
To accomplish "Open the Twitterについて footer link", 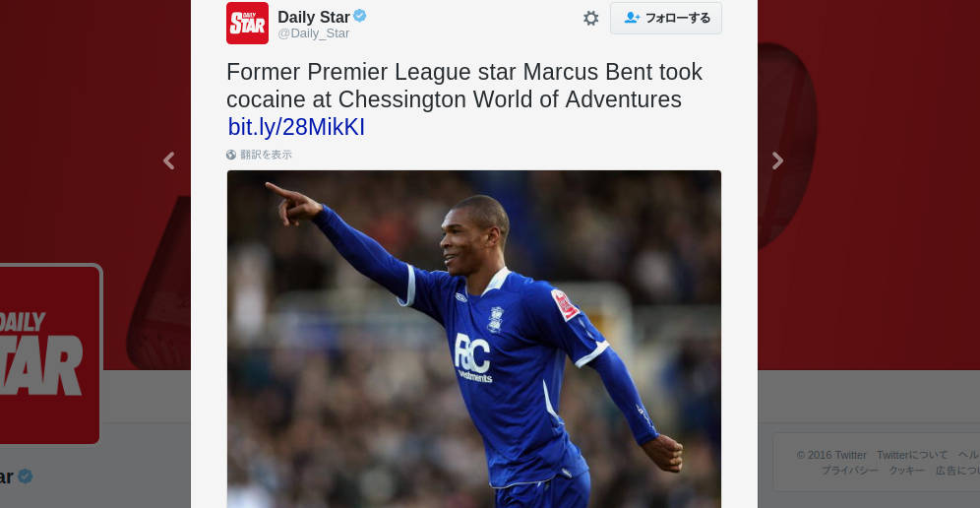I will tap(912, 455).
